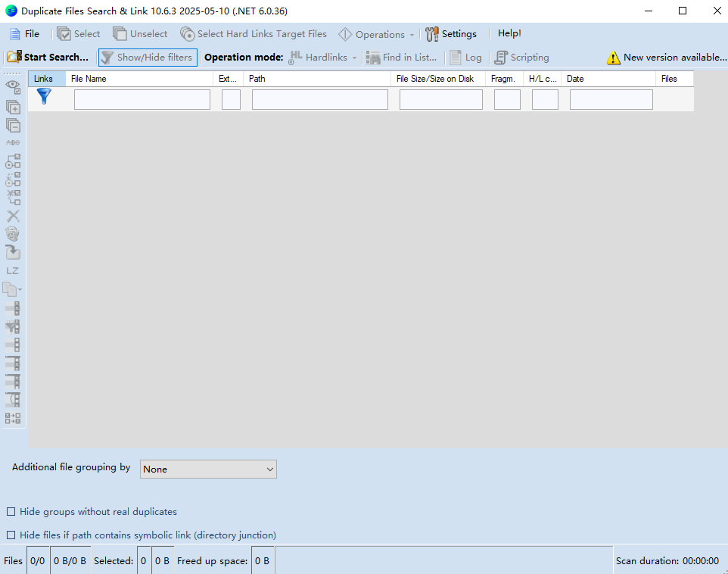
Task: Focus the Ext filter field
Action: click(232, 99)
